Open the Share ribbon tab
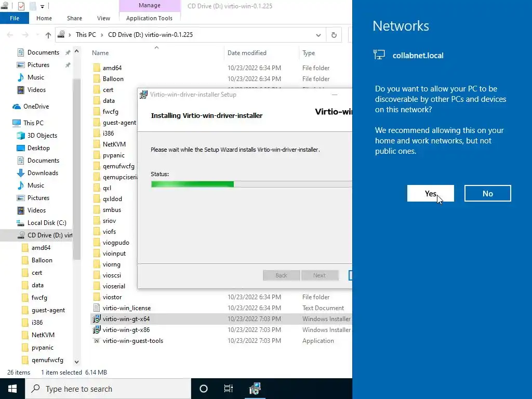The image size is (532, 399). tap(74, 18)
